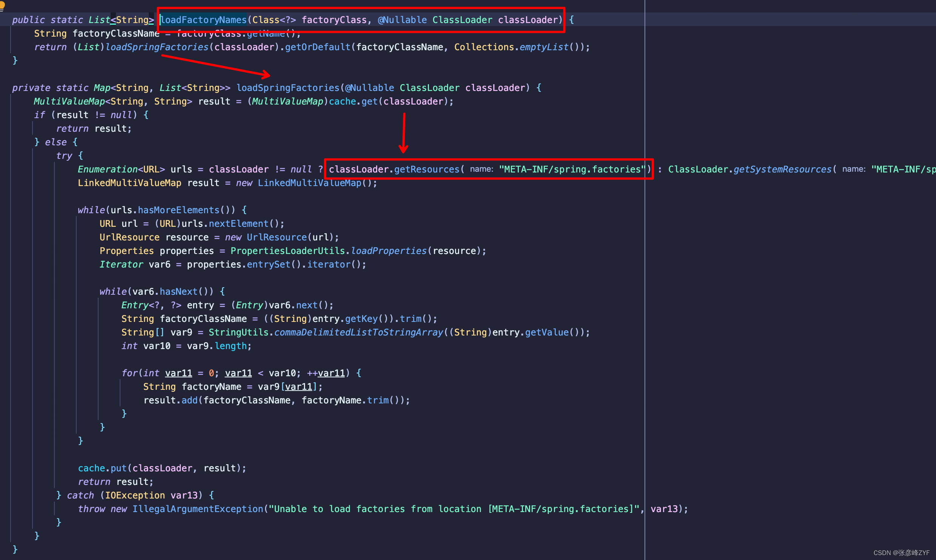Click the cache.get(classLoader) call
Screen dimensions: 936x560
tap(388, 101)
